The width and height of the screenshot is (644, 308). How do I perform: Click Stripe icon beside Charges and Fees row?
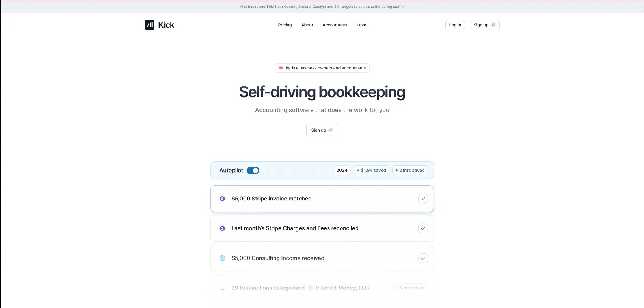coord(222,228)
